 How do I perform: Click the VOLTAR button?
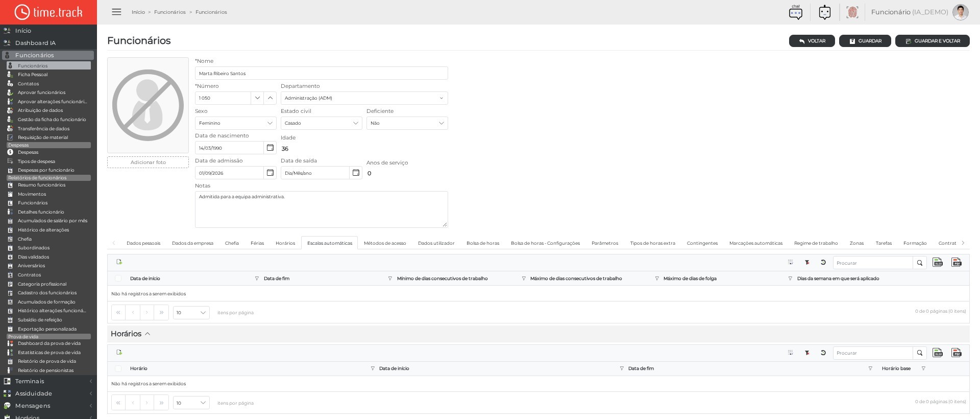pos(812,41)
